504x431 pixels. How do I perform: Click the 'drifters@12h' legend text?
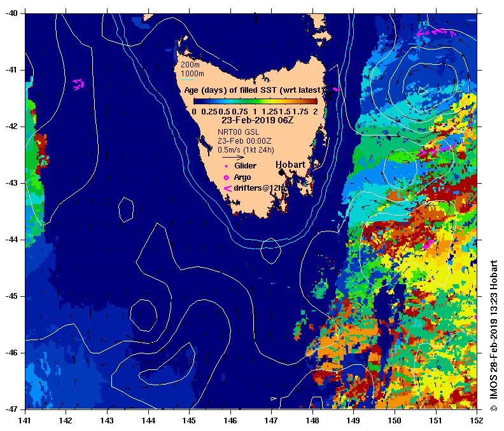pos(259,188)
